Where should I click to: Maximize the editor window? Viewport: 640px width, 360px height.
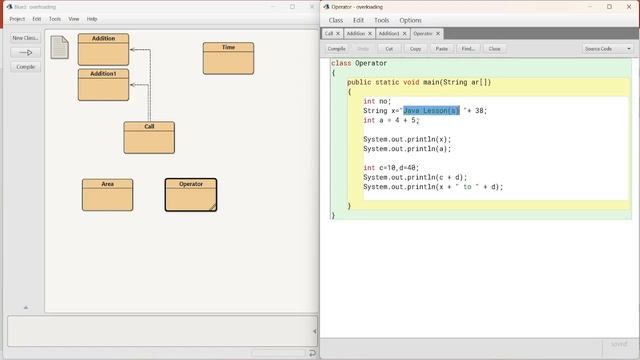[609, 7]
